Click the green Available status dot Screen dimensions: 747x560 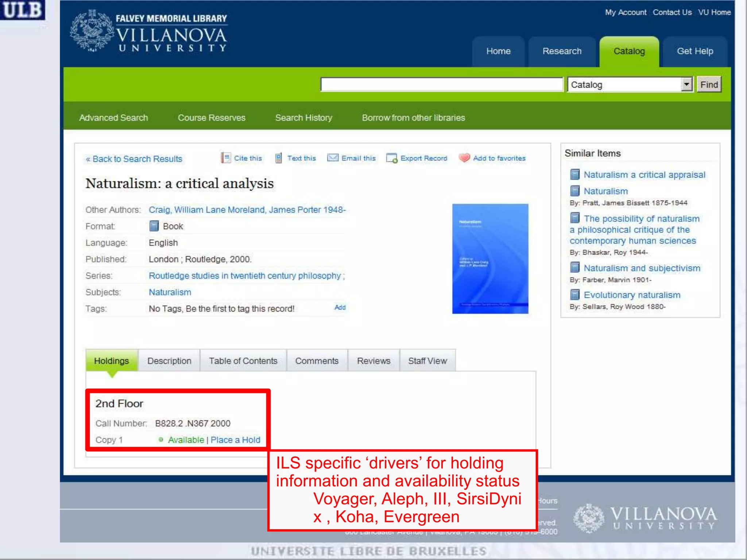161,440
